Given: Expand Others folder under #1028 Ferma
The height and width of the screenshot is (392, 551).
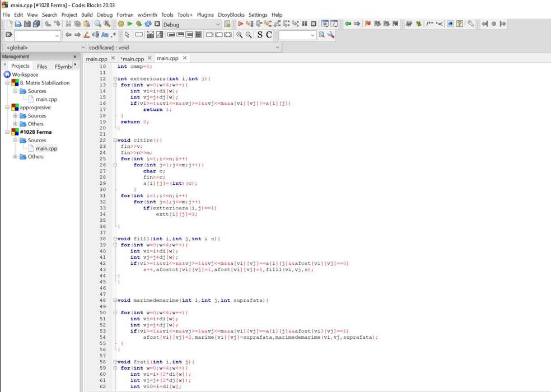Looking at the screenshot, I should click(x=16, y=157).
